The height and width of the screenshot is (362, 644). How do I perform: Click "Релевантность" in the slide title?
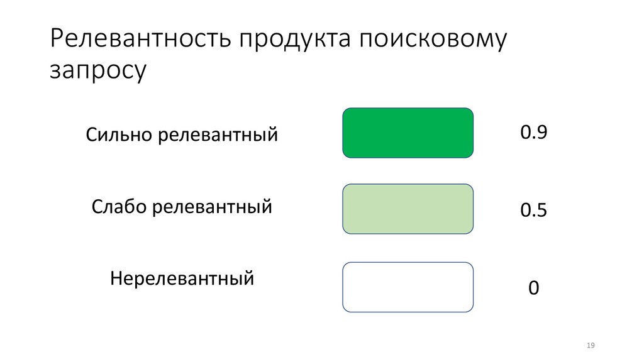pos(140,38)
